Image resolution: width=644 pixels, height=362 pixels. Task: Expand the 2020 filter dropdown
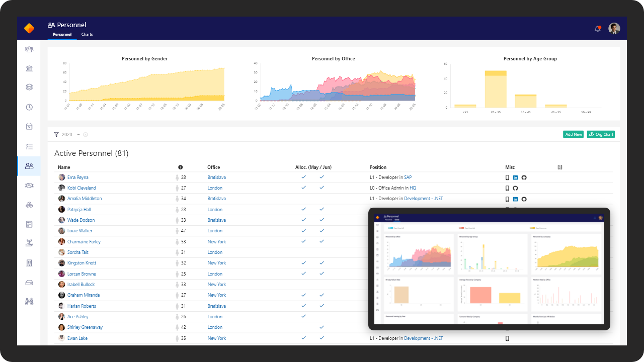[x=77, y=134]
